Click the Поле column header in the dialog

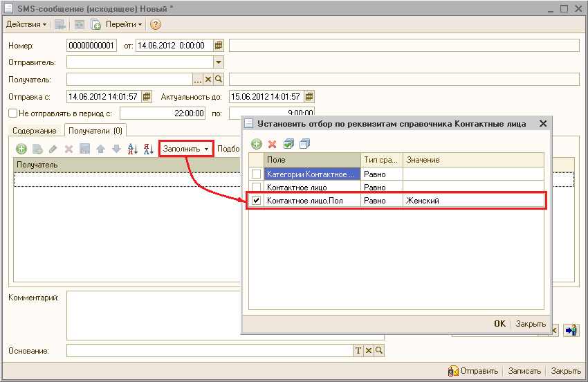coord(312,160)
